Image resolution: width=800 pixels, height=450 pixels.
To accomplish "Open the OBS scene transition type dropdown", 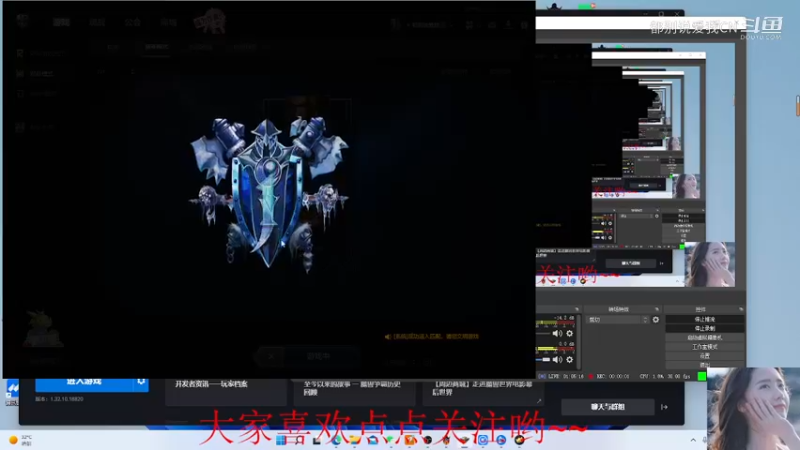I will pos(618,320).
